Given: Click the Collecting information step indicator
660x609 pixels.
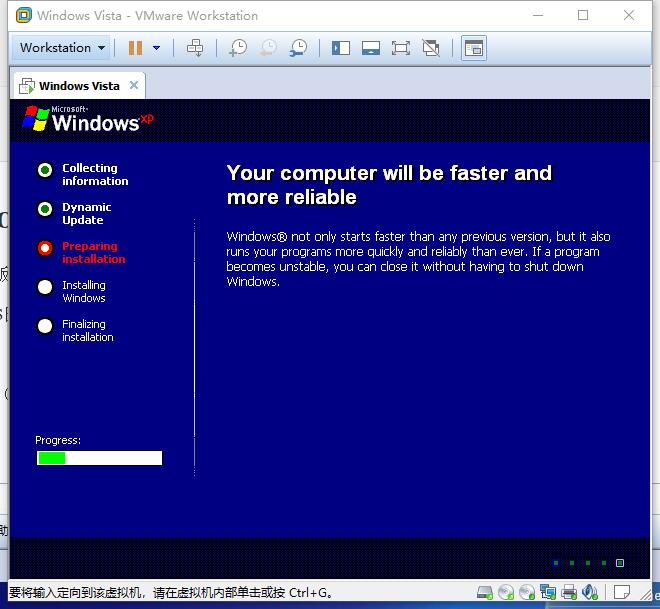Looking at the screenshot, I should pyautogui.click(x=45, y=170).
